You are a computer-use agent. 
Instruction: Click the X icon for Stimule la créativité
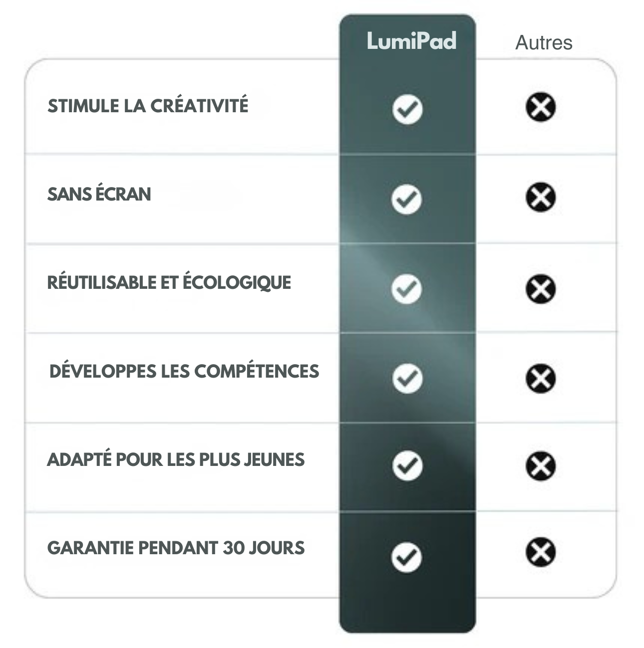coord(541,107)
